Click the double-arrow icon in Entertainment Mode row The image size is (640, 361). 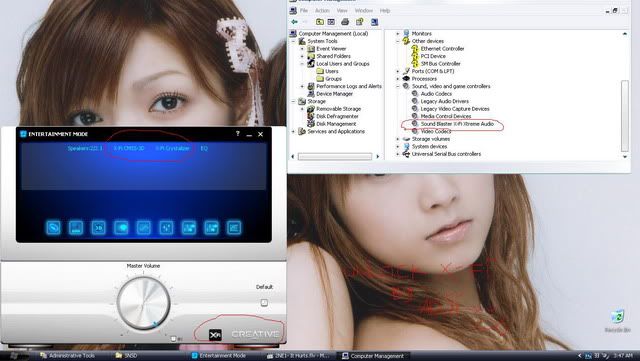click(x=99, y=227)
